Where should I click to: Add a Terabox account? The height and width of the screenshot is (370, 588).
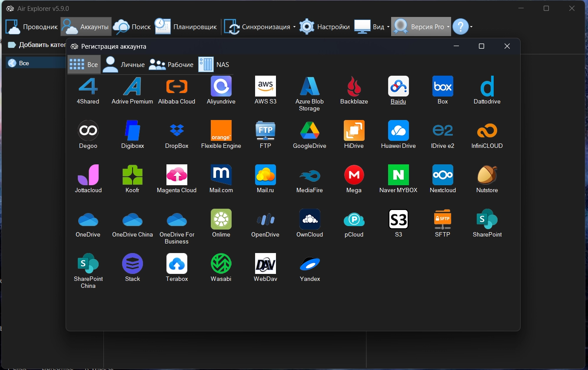pos(177,263)
